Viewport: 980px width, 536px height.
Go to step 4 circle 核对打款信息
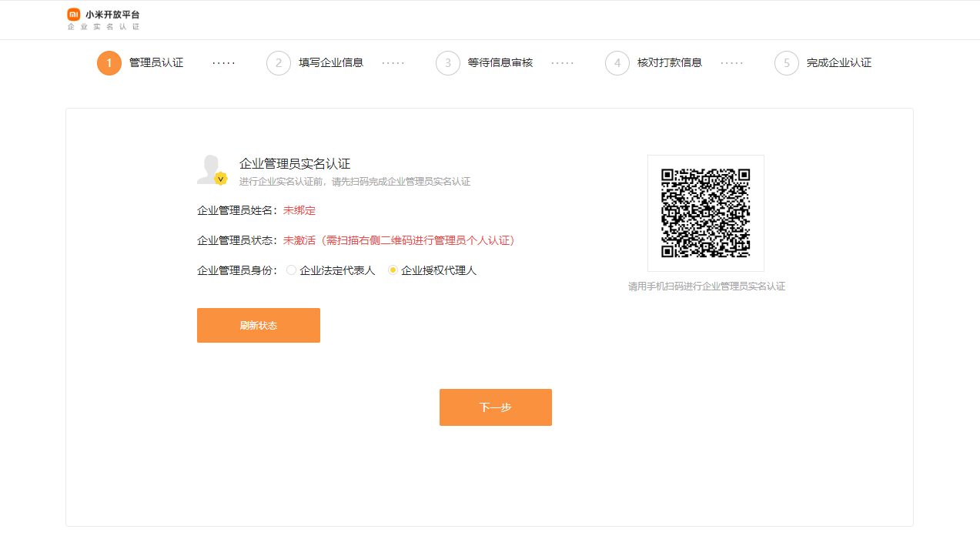pyautogui.click(x=617, y=63)
